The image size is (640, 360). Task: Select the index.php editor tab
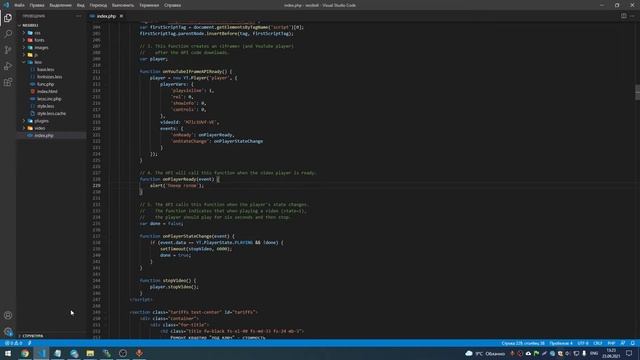tap(107, 16)
